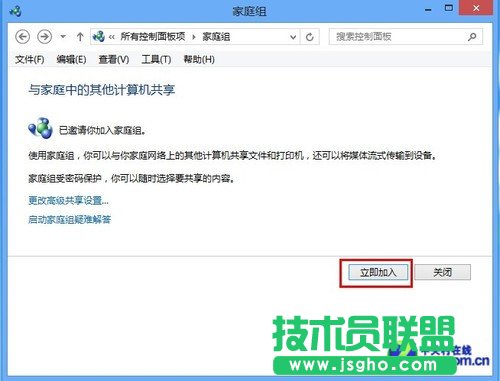
Task: Maximize the 家庭组 window
Action: (449, 8)
